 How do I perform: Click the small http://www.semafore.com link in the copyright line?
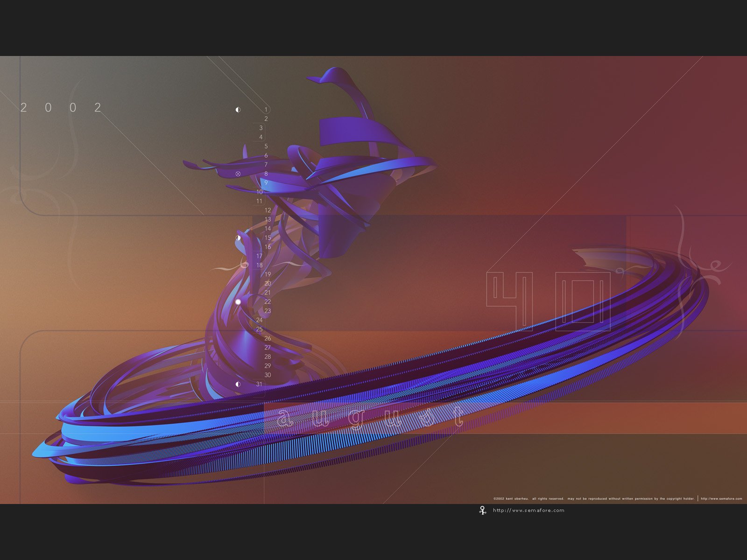(x=721, y=498)
